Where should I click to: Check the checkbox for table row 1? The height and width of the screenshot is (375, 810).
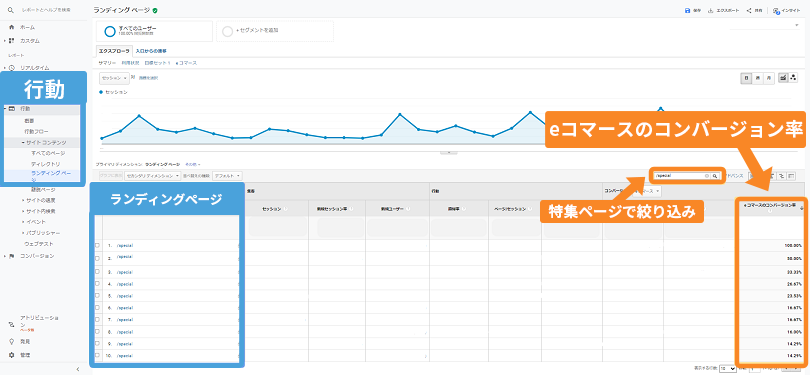point(97,246)
